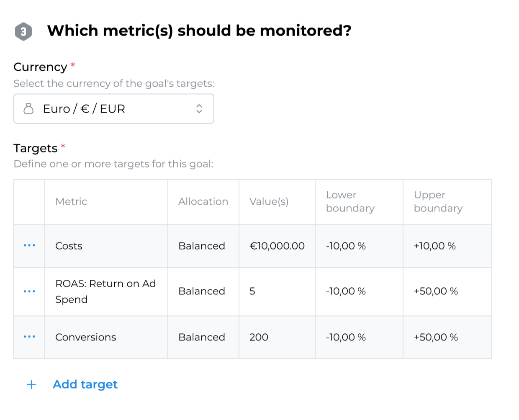Click the ROAS upper boundary +50,00 %
Screen dimensions: 519x420
(x=436, y=291)
